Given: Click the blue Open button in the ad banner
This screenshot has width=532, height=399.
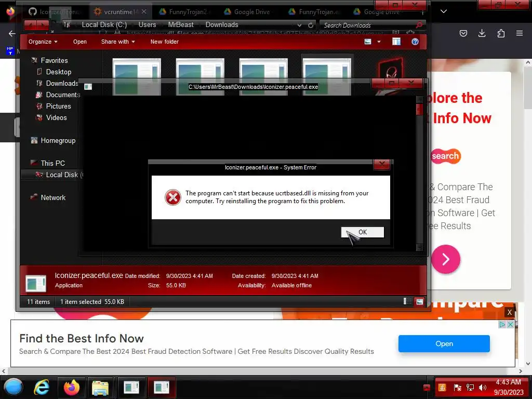Looking at the screenshot, I should tap(444, 344).
